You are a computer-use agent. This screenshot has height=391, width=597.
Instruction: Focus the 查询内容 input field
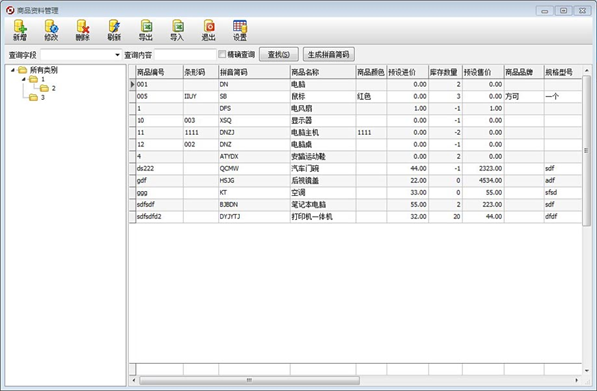pyautogui.click(x=185, y=55)
